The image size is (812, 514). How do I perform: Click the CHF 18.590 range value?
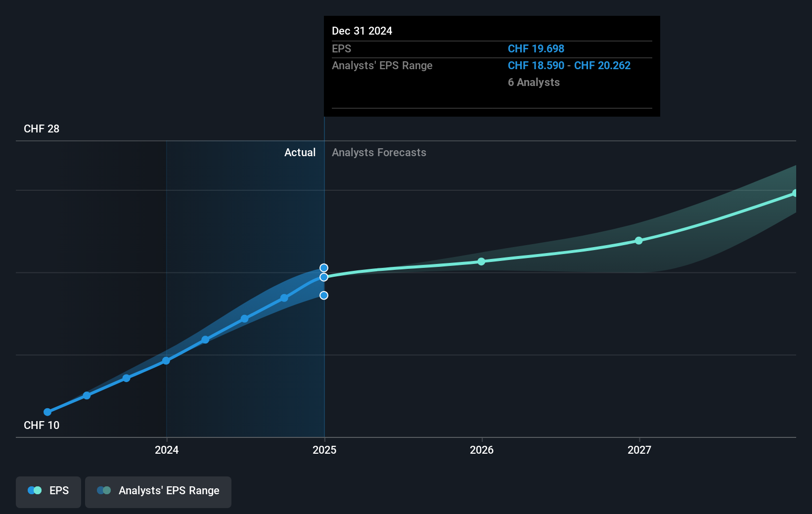[x=536, y=66]
